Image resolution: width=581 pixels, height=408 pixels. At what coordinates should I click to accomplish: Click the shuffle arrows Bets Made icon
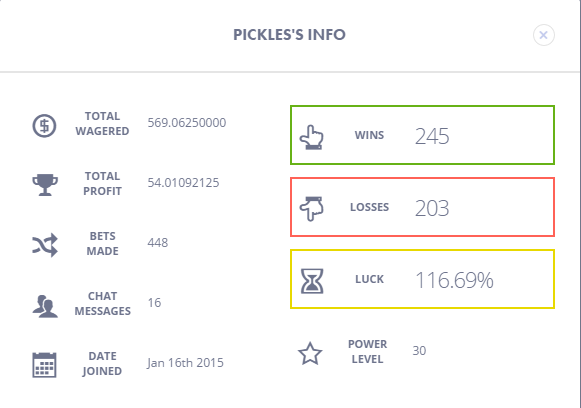(45, 245)
